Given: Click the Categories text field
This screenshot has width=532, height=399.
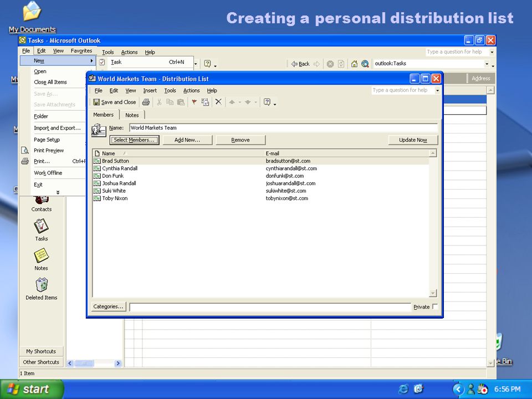Looking at the screenshot, I should coord(270,307).
